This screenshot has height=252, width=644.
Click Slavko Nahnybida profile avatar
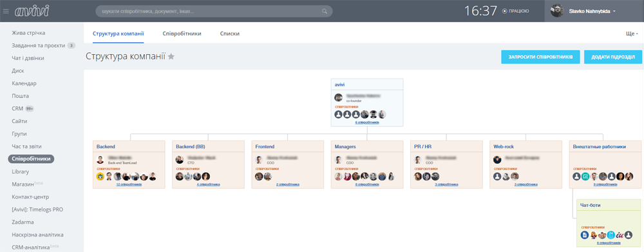[x=557, y=11]
